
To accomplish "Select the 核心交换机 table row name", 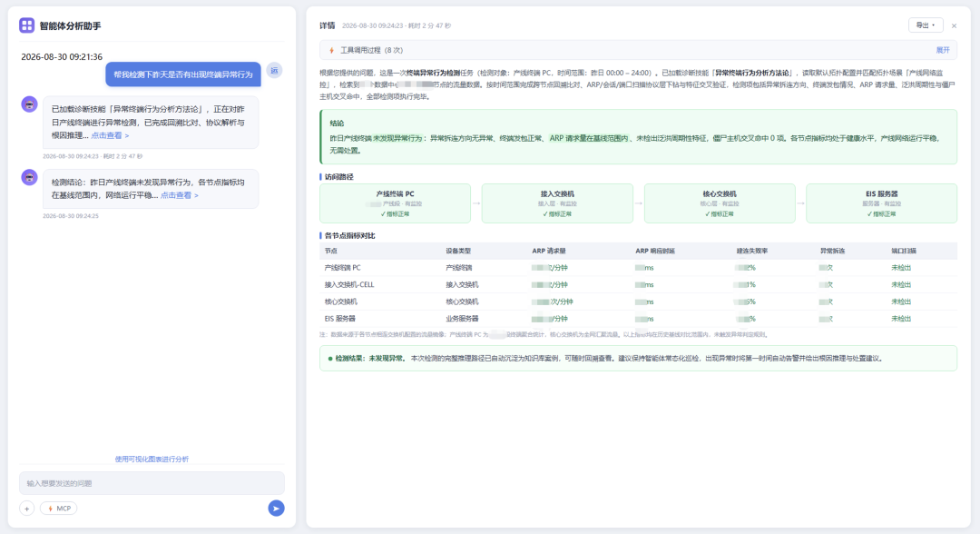I will point(340,302).
